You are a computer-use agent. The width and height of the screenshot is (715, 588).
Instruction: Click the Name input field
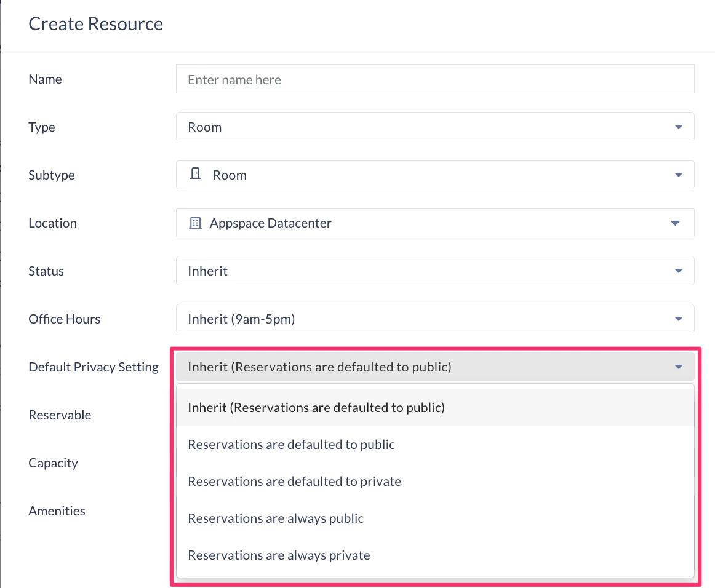point(435,79)
